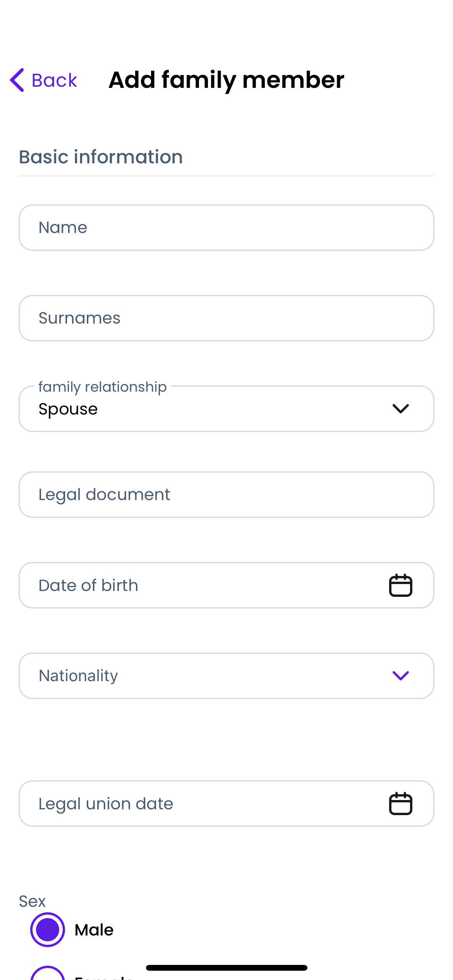Tap the back chevron arrow icon
Screen dimensions: 453x980
(17, 80)
